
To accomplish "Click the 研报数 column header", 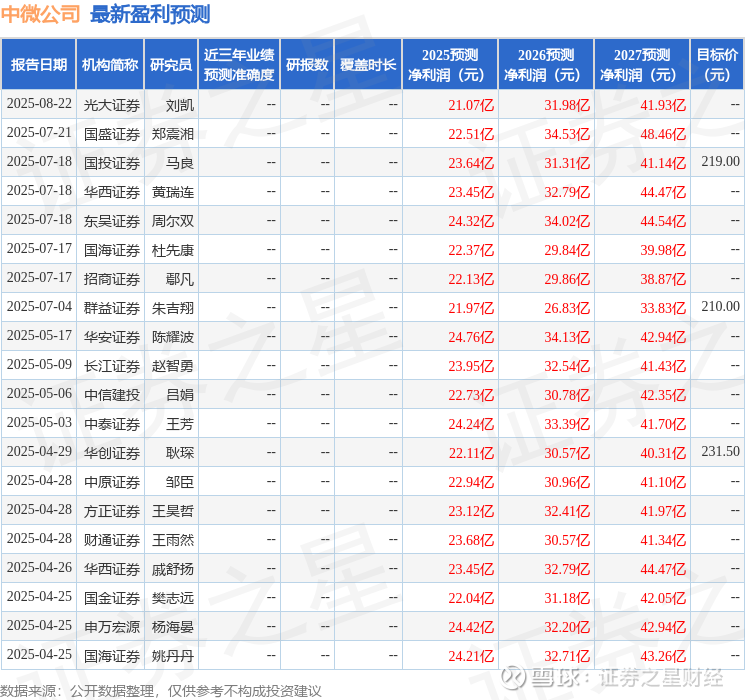I will pyautogui.click(x=307, y=65).
